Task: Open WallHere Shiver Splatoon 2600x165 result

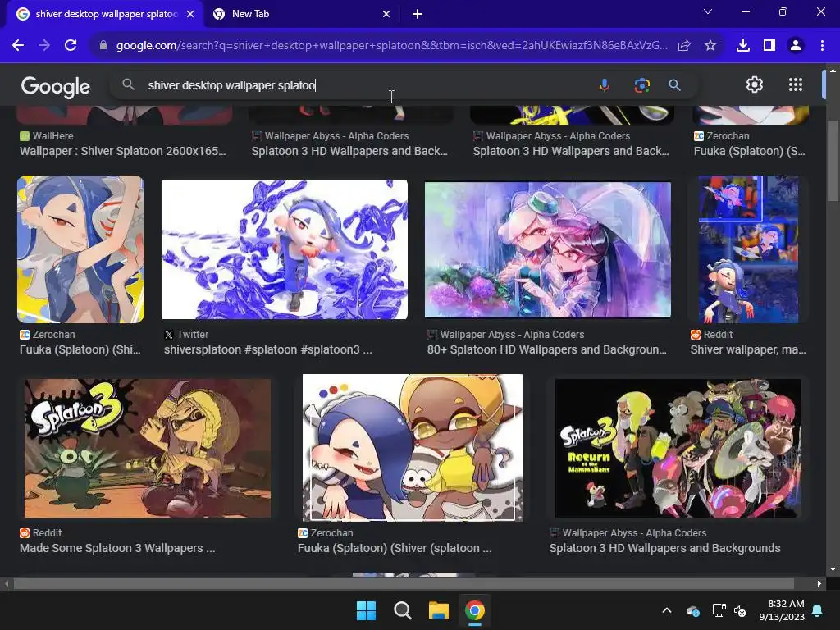Action: point(123,151)
